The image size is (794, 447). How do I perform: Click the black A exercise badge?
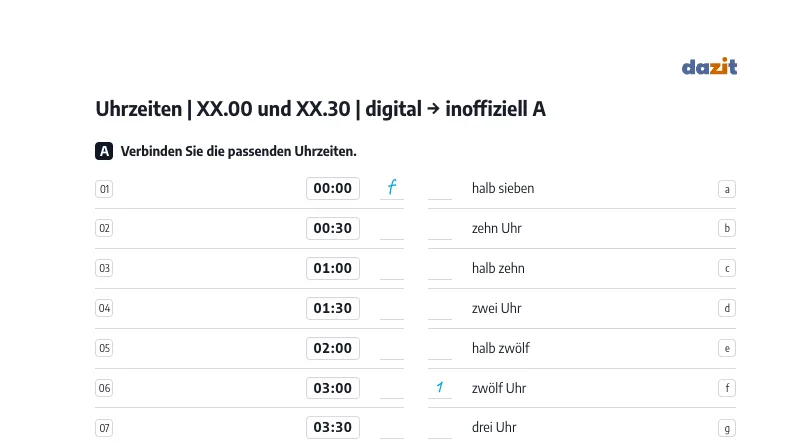tap(104, 151)
